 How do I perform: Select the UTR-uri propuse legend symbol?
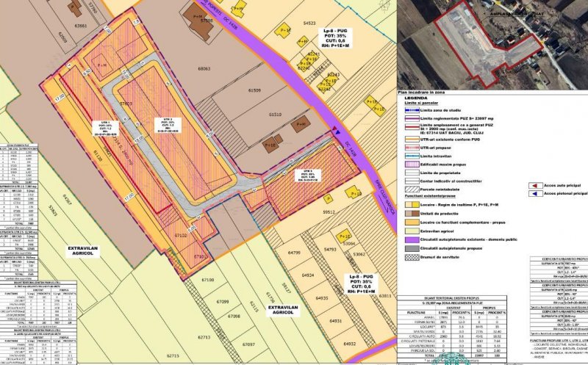tap(412, 148)
